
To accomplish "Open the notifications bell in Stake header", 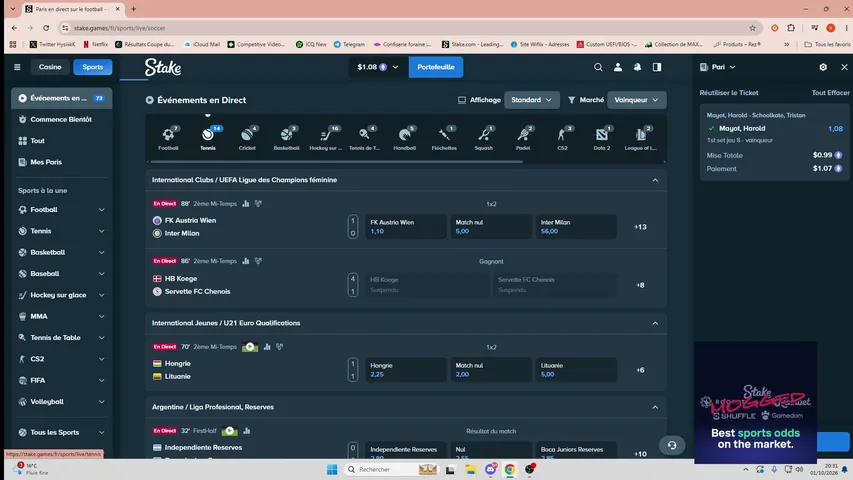I will click(x=637, y=67).
